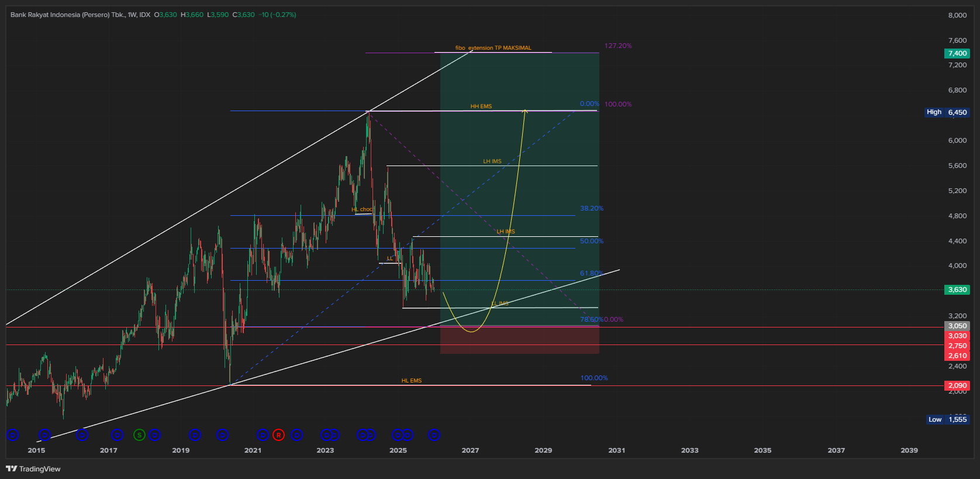980x479 pixels.
Task: Click the leftmost D dividend marker
Action: tap(12, 435)
